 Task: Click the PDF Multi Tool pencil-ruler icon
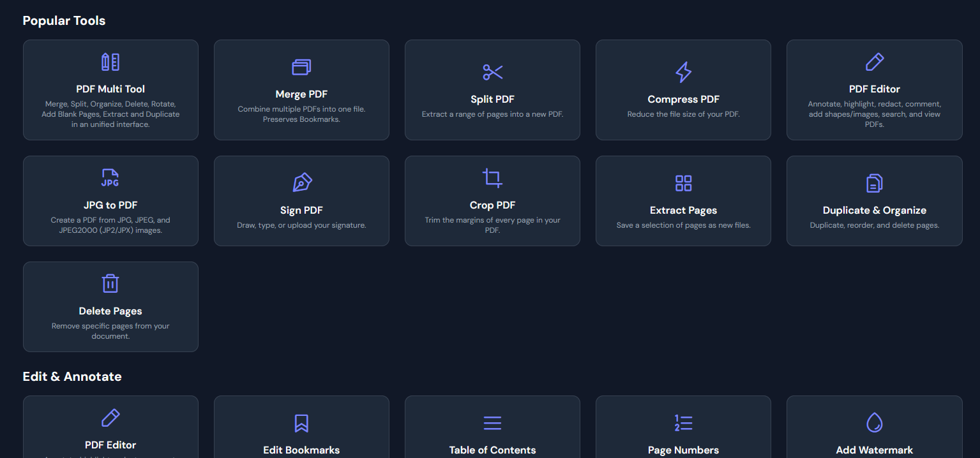[110, 62]
